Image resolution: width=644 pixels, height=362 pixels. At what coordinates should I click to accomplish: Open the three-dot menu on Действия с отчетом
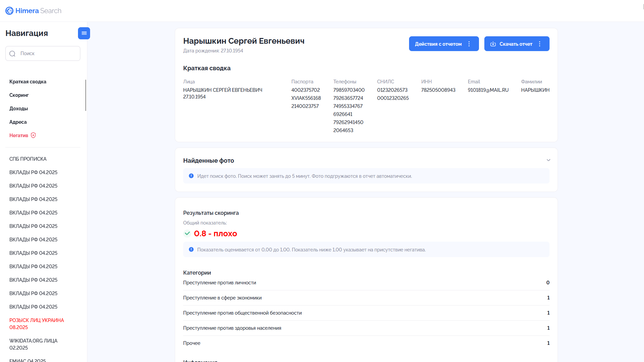click(x=469, y=44)
